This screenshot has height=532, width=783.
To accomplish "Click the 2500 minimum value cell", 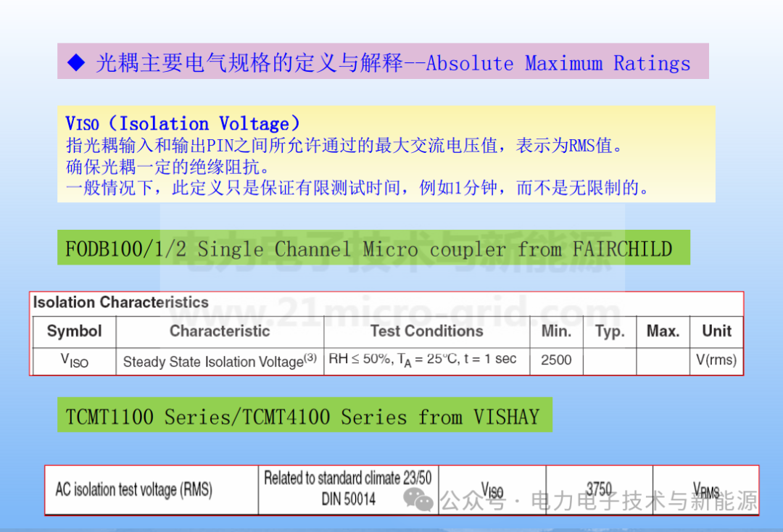I will click(556, 359).
